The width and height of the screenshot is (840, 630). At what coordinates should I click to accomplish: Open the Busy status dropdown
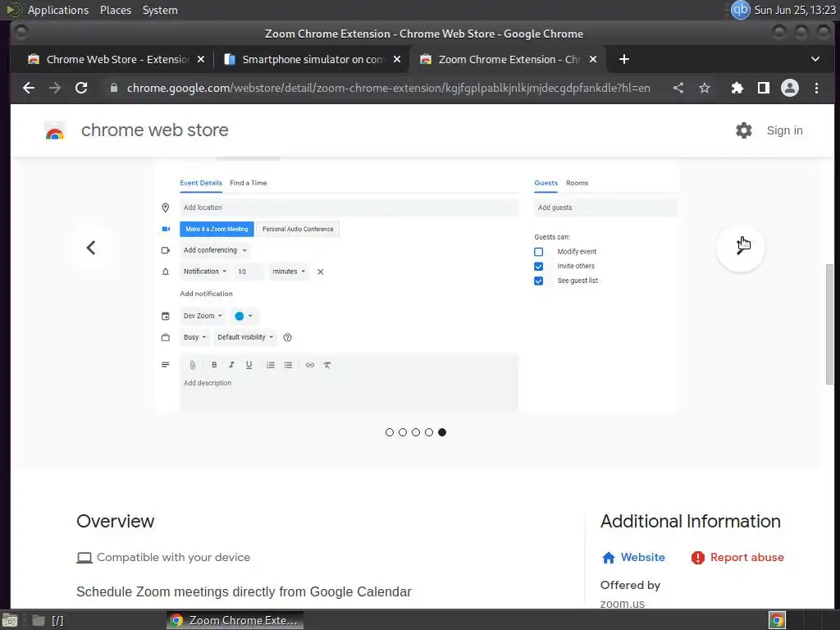[194, 337]
